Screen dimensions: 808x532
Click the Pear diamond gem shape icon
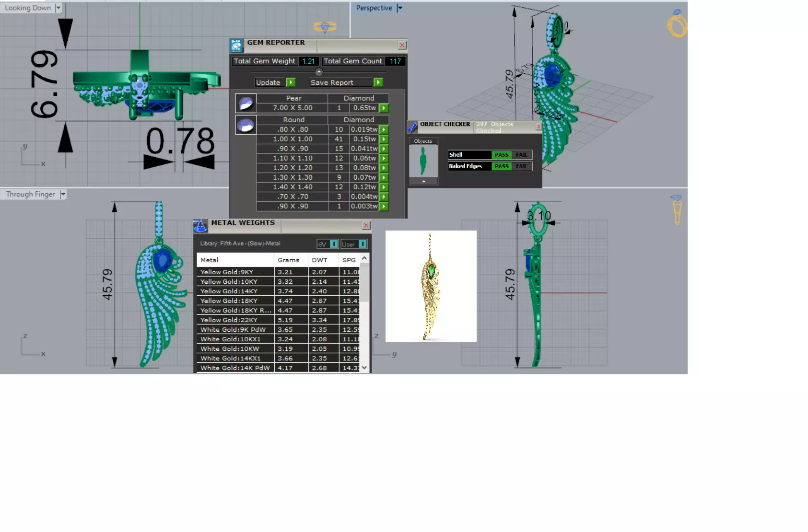coord(246,103)
